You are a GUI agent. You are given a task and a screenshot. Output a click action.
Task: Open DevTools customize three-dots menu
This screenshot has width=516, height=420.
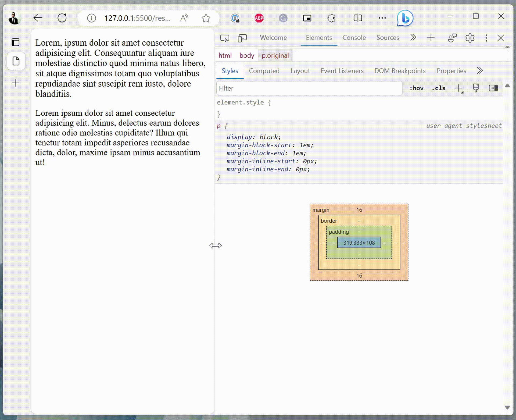(486, 38)
